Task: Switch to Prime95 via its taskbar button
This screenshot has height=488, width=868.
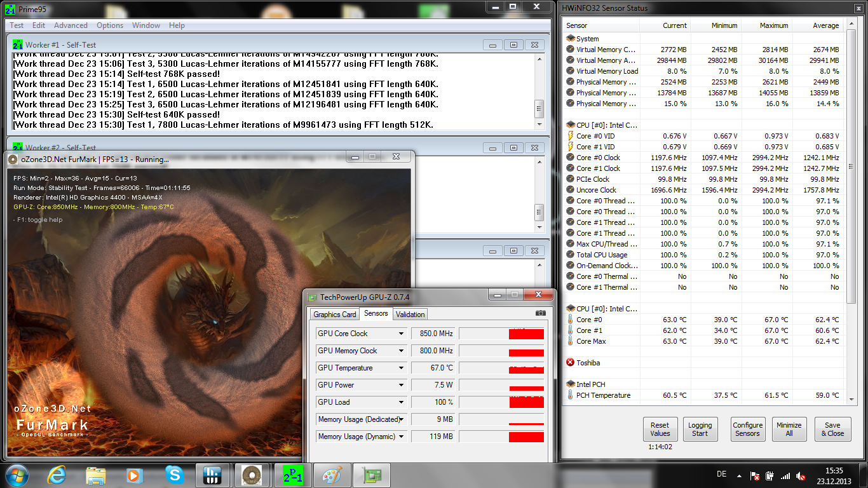Action: [x=293, y=475]
